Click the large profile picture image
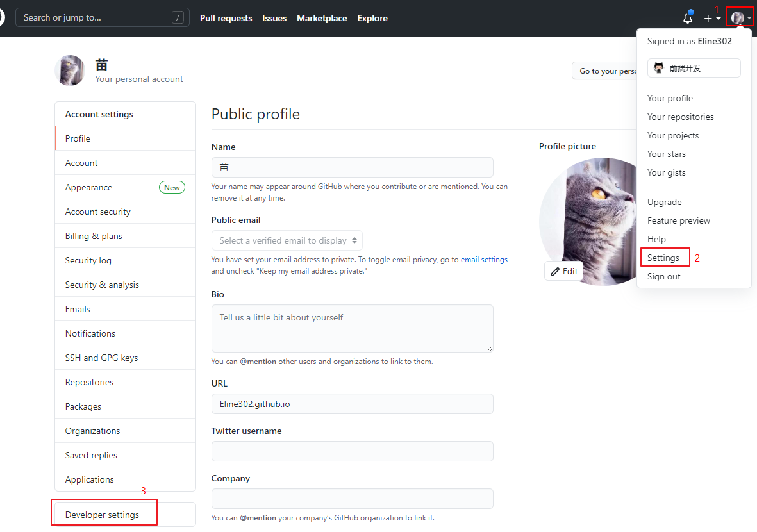This screenshot has height=532, width=757. pos(590,212)
